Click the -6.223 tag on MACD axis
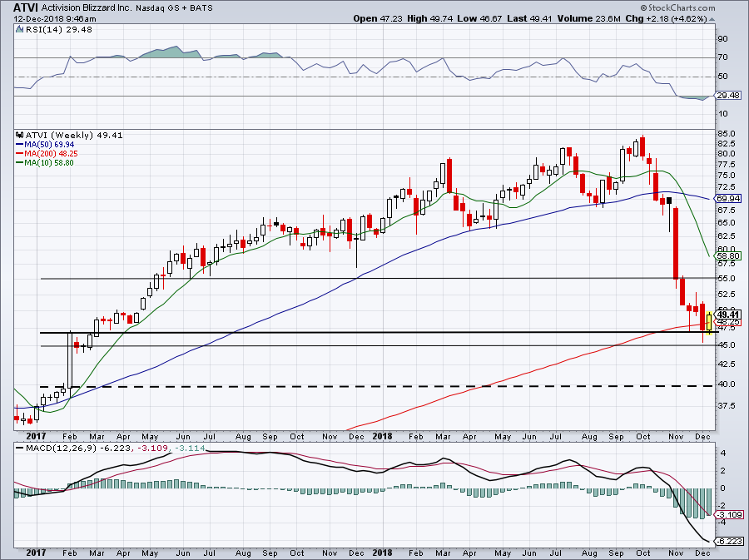The width and height of the screenshot is (749, 560). (729, 541)
